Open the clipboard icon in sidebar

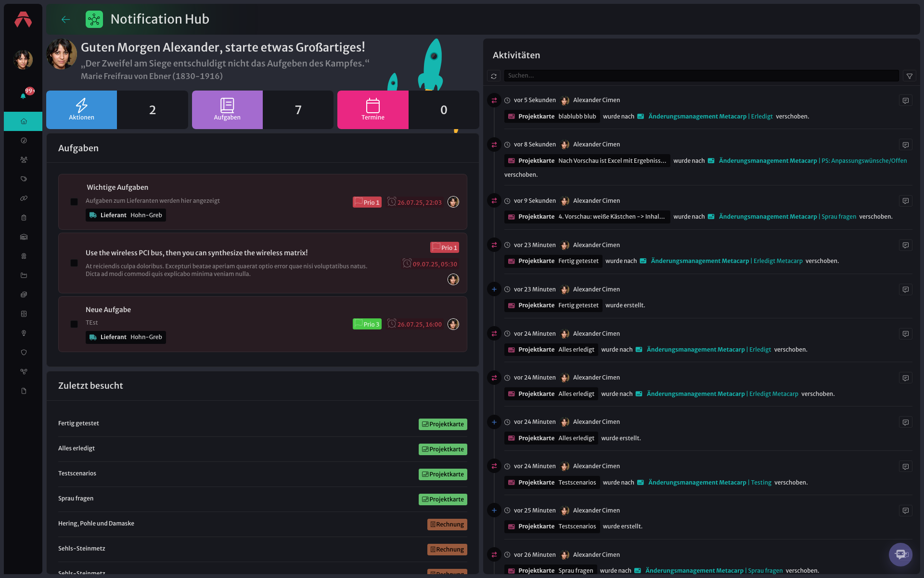click(x=24, y=218)
